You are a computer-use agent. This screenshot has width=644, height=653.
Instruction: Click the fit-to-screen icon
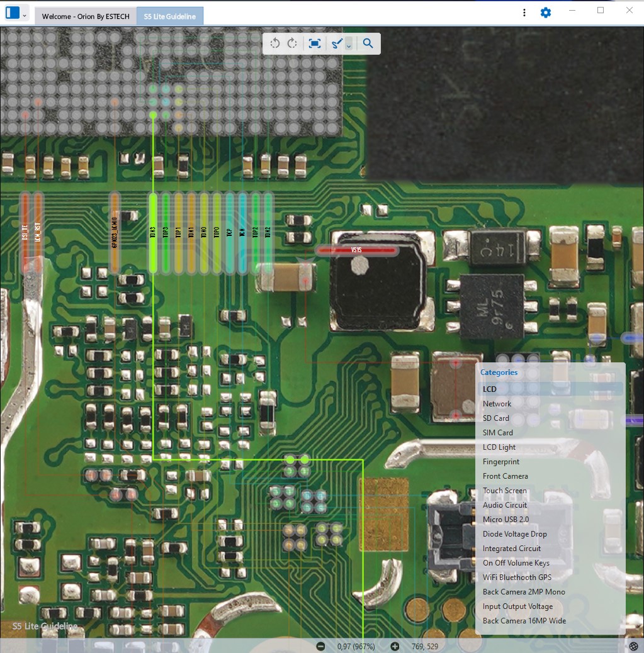(x=315, y=43)
